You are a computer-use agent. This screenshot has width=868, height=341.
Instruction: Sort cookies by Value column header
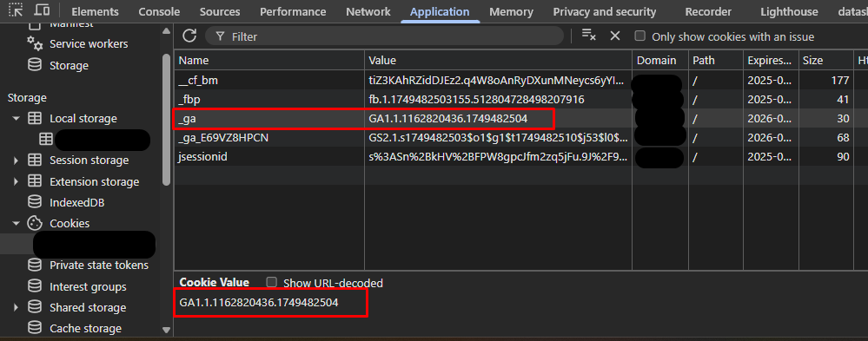point(498,60)
